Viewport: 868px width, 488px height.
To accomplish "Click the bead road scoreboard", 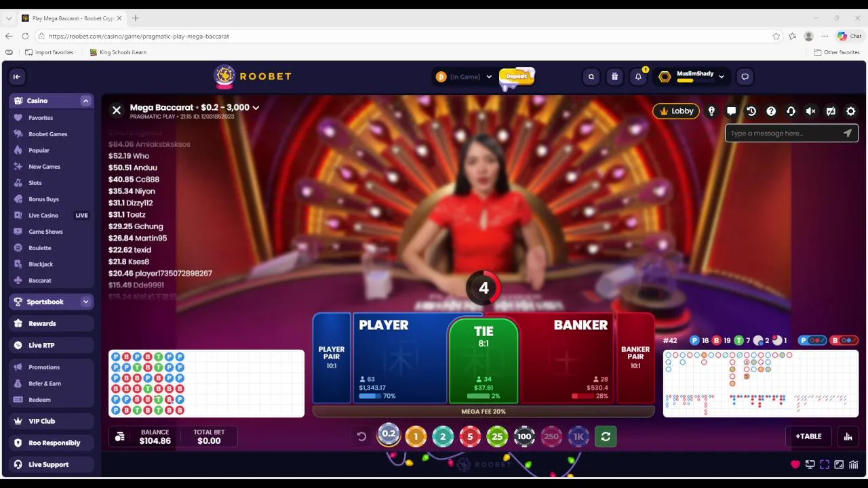I will (207, 384).
